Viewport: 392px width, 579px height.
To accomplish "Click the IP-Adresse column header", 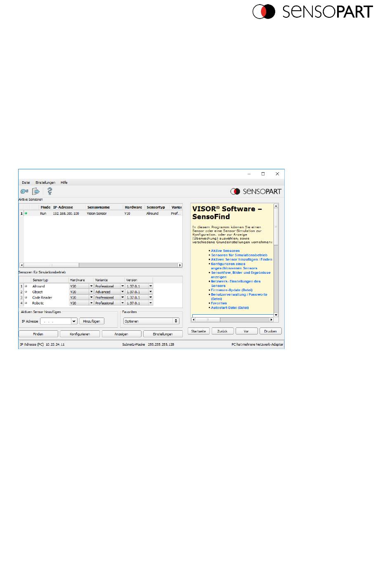I will point(63,207).
